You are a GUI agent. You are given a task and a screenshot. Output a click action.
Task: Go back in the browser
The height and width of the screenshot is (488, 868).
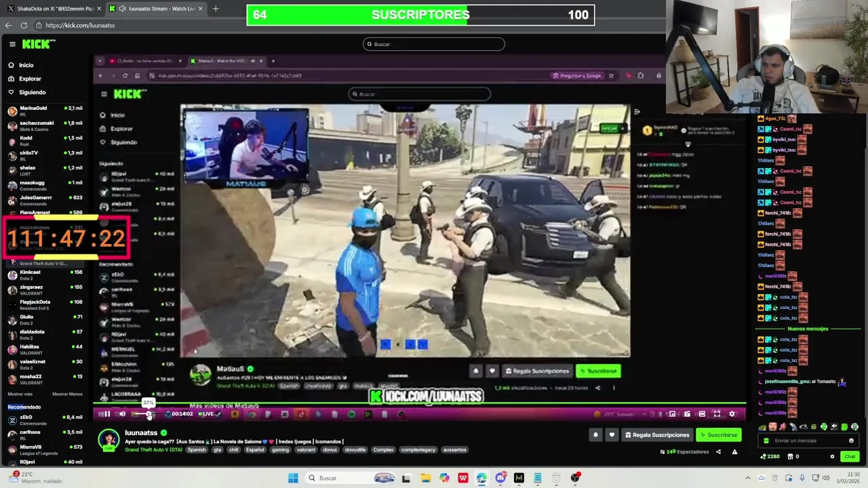[8, 25]
